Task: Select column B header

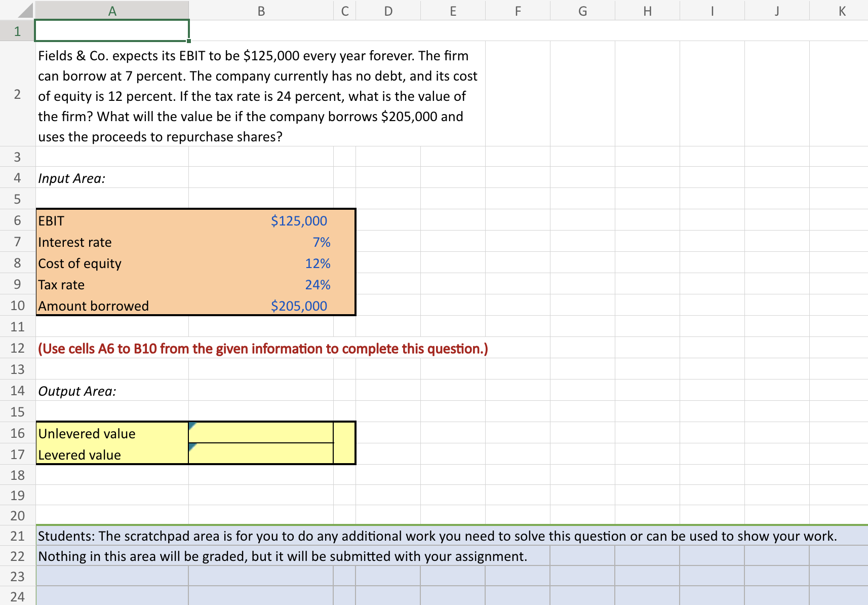Action: point(261,11)
